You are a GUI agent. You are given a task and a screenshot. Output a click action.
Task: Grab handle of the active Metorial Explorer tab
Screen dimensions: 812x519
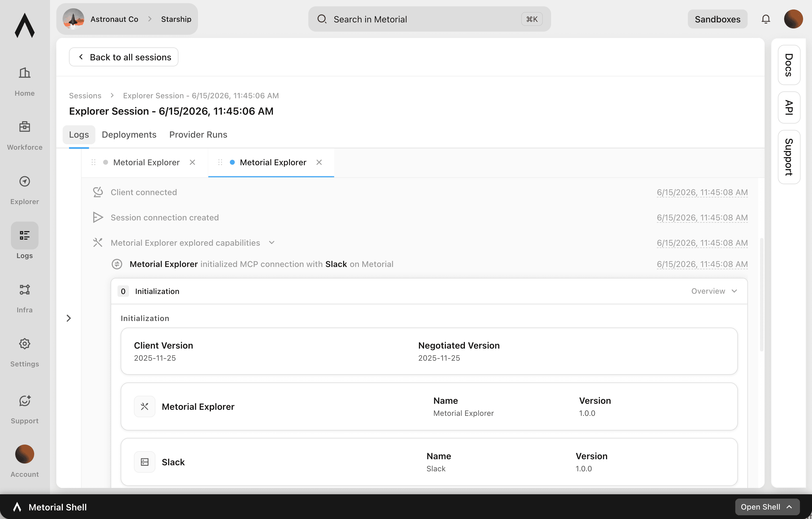click(220, 163)
